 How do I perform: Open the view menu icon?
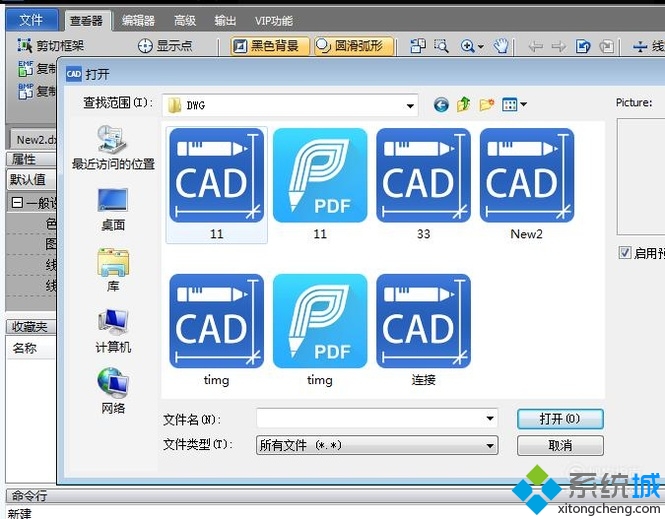click(509, 104)
